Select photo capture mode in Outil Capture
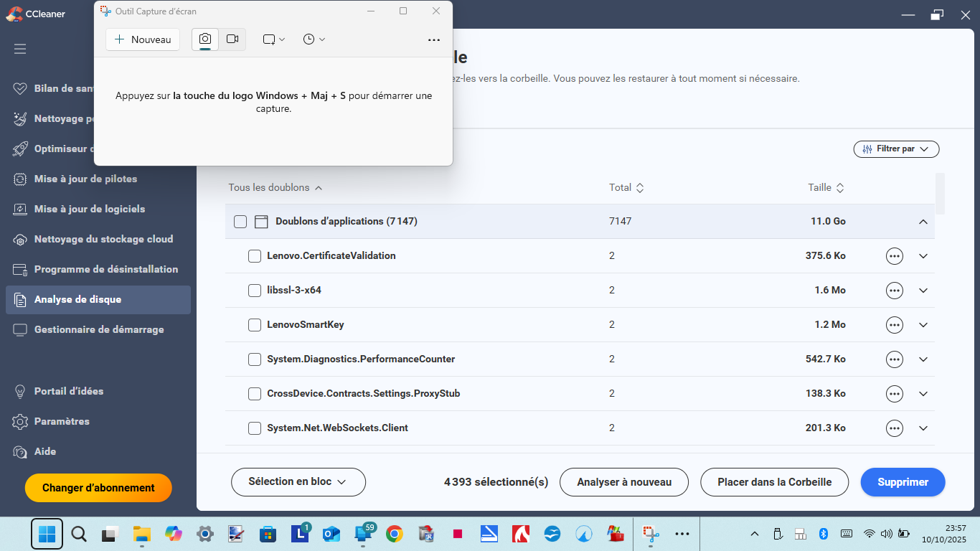 click(205, 39)
